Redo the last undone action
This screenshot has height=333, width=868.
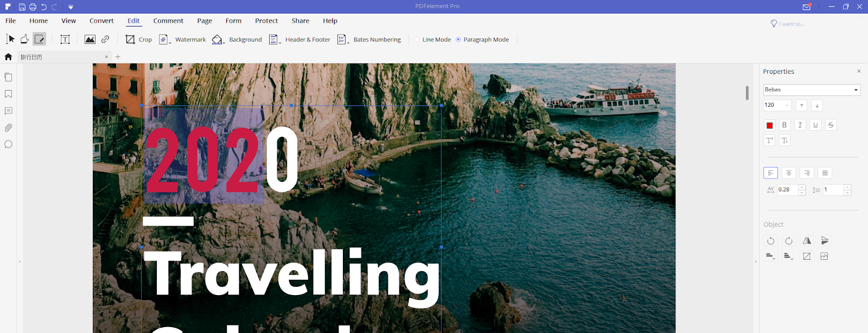pyautogui.click(x=54, y=7)
